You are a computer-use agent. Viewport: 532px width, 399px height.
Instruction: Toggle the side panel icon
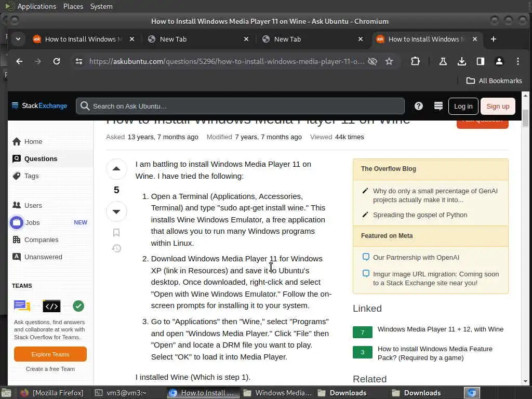tap(480, 61)
